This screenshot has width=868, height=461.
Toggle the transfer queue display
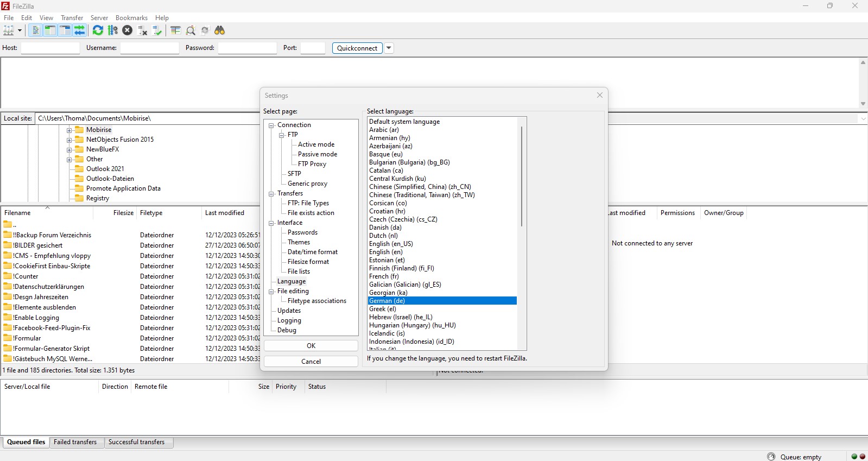tap(80, 30)
